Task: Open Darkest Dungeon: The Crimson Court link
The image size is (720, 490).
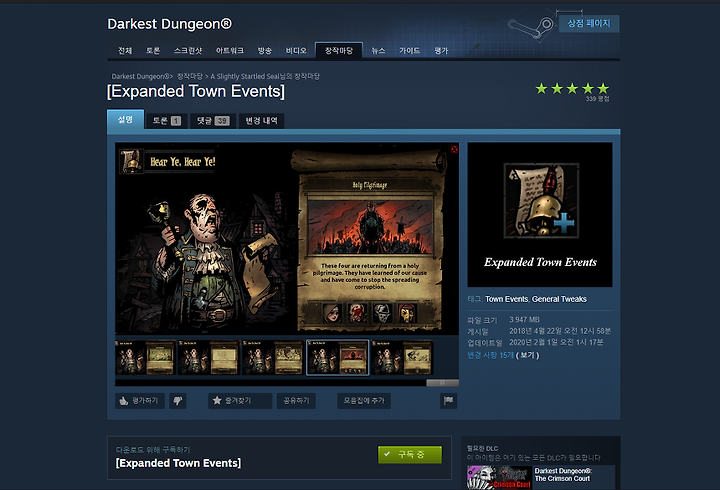Action: click(x=563, y=474)
